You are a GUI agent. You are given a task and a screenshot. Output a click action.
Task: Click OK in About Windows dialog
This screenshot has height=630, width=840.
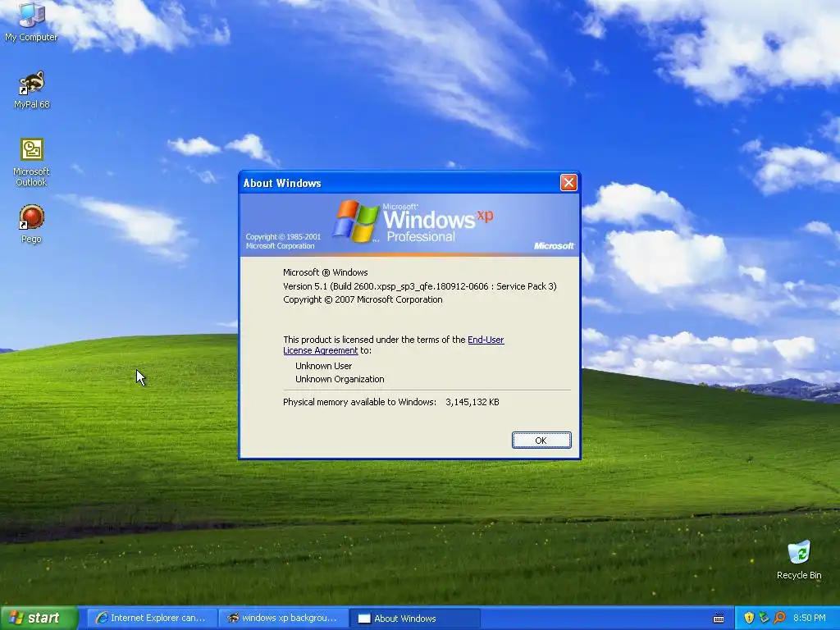(x=541, y=441)
